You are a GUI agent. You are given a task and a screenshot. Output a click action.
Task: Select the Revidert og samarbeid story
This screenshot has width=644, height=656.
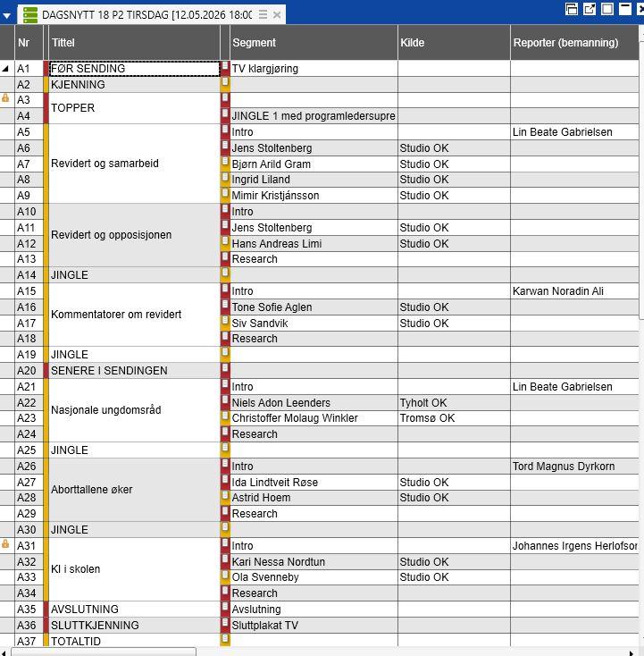134,164
